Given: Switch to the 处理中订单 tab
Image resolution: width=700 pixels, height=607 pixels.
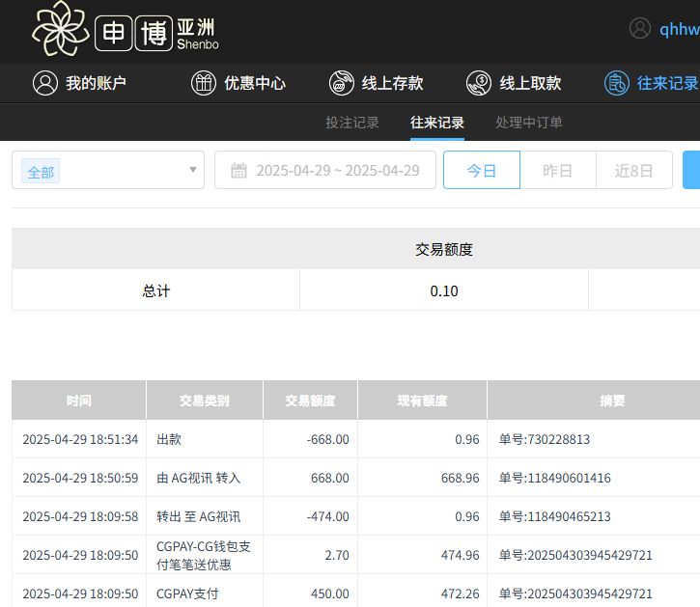Looking at the screenshot, I should pos(528,123).
